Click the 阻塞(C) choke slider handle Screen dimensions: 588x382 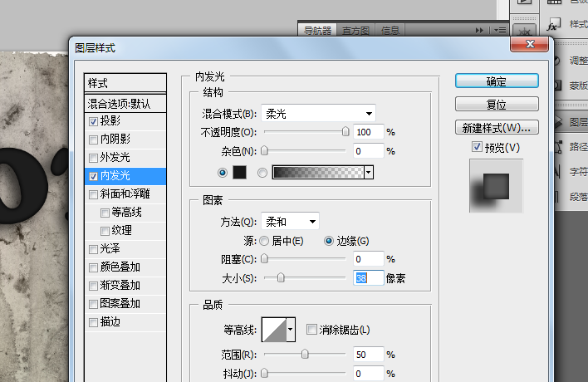point(264,258)
